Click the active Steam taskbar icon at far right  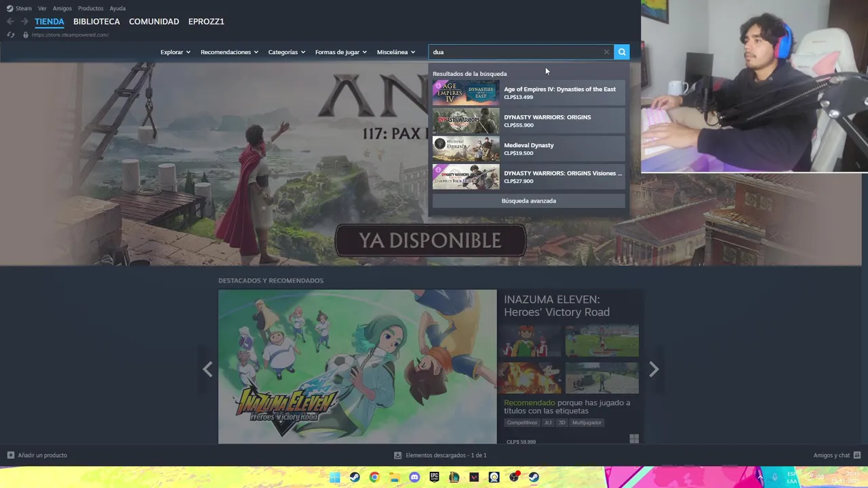[x=534, y=477]
